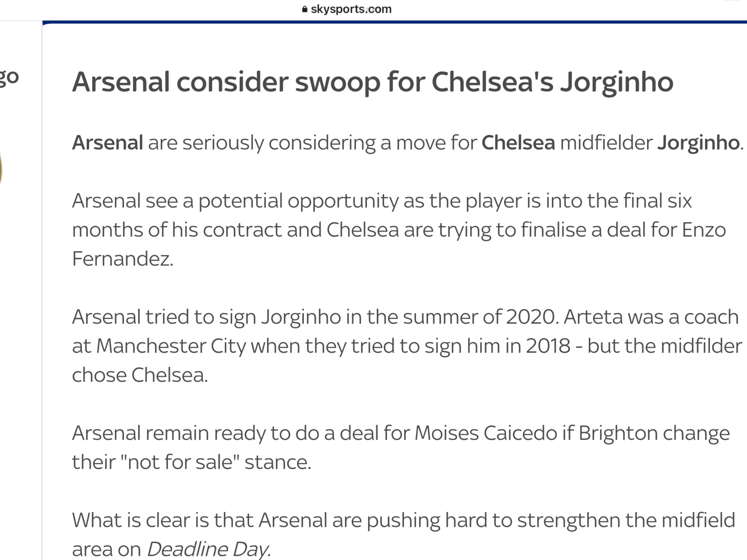Click the word 'Fernandez.' on its own line

(123, 259)
